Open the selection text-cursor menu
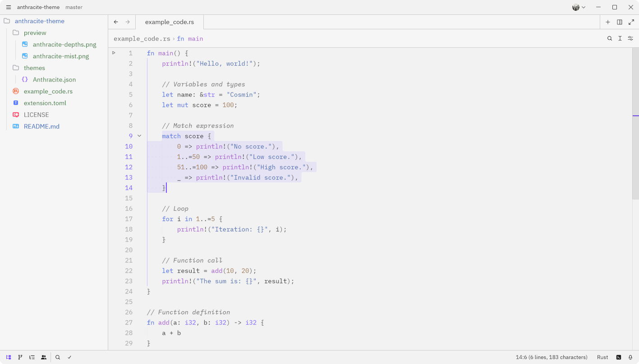The height and width of the screenshot is (364, 639). (620, 39)
